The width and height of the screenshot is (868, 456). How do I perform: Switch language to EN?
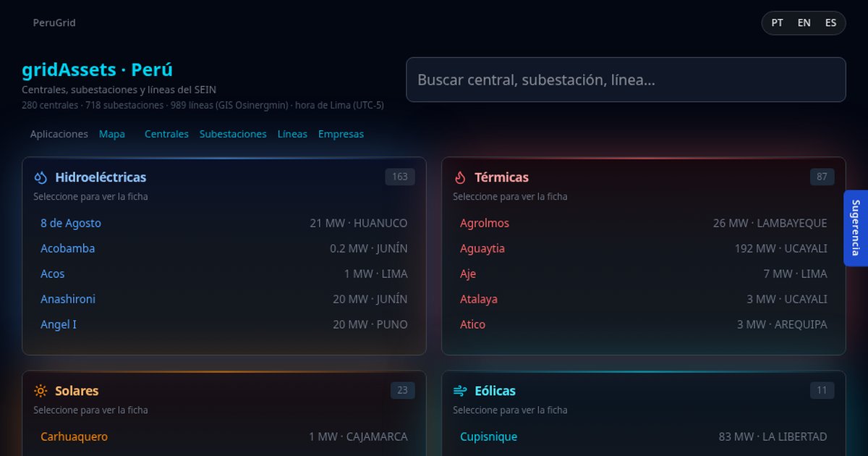[x=804, y=23]
